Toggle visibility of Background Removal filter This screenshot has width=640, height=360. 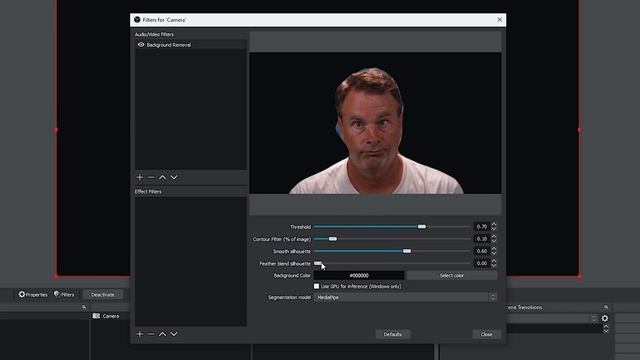pos(141,45)
